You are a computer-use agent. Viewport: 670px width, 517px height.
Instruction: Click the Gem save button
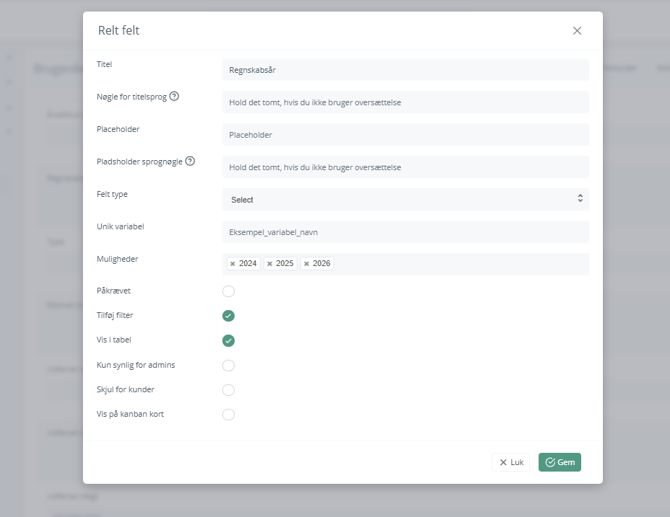559,463
